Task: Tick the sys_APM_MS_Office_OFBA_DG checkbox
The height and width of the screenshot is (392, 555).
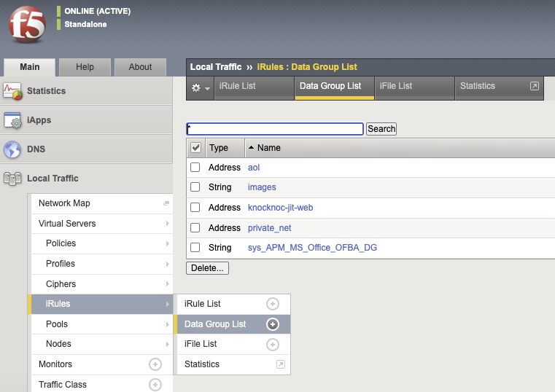Action: click(195, 248)
